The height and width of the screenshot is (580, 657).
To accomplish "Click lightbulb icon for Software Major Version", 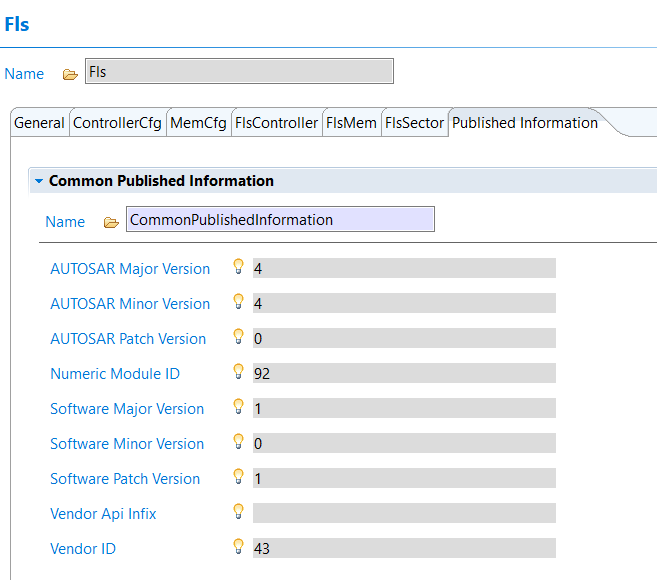I will pyautogui.click(x=238, y=407).
